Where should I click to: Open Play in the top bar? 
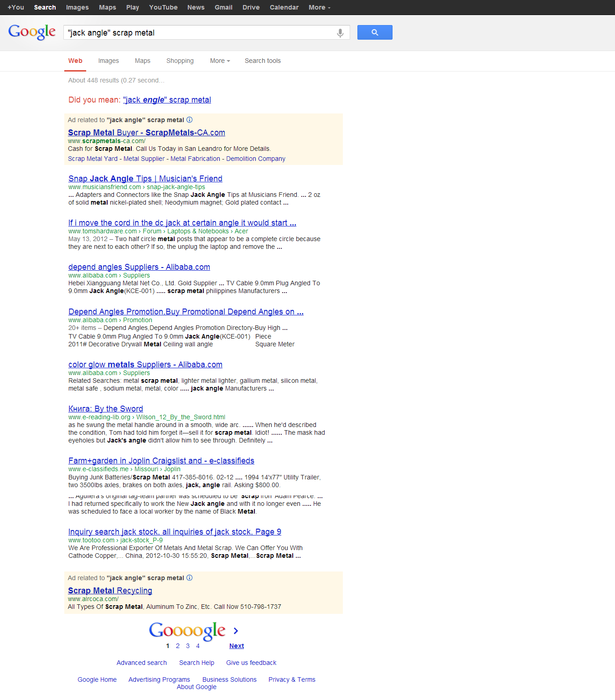coord(133,7)
